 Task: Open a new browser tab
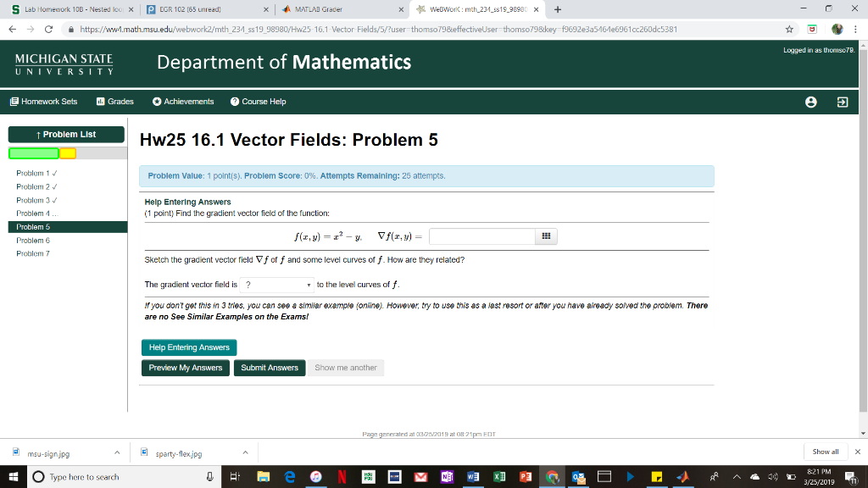point(558,9)
